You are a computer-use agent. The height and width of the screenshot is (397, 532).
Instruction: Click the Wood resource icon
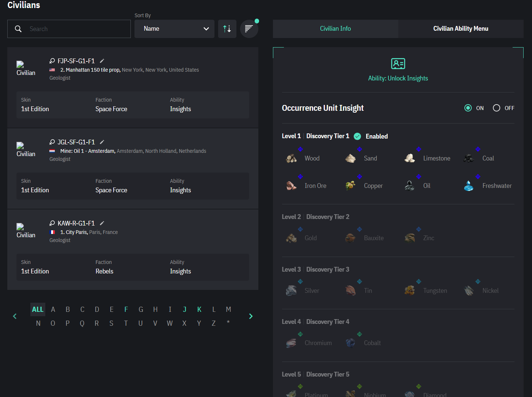tap(291, 158)
